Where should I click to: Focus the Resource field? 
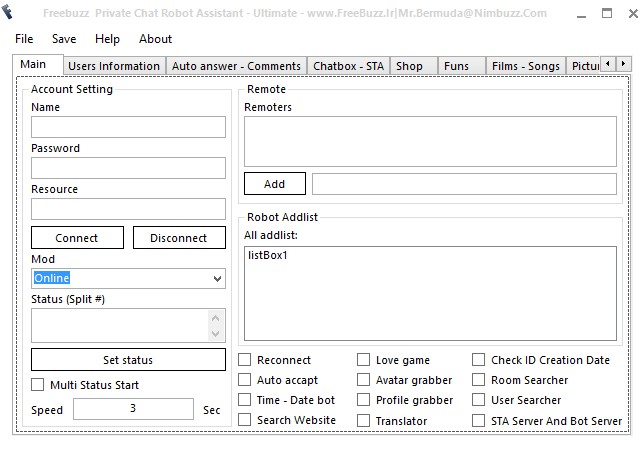pos(128,209)
